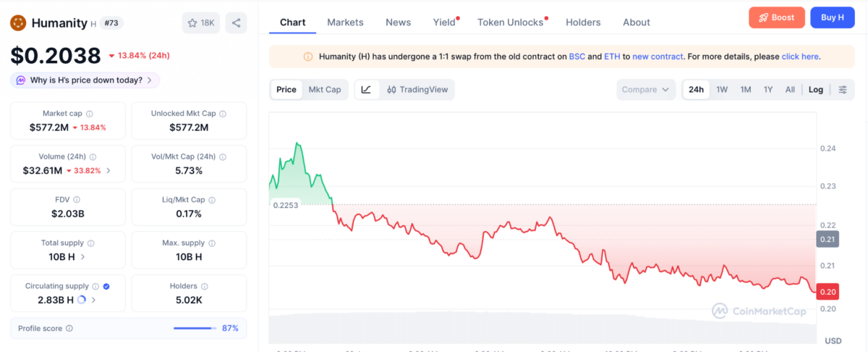
Task: Open the Markets tab
Action: (345, 22)
